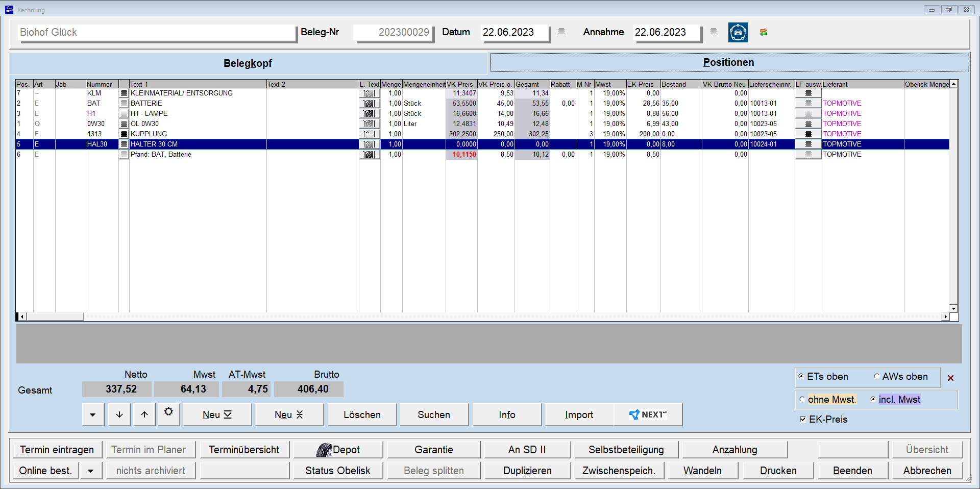Click the tyre icon on the Depot button
Viewport: 980px width, 489px height.
click(x=325, y=449)
